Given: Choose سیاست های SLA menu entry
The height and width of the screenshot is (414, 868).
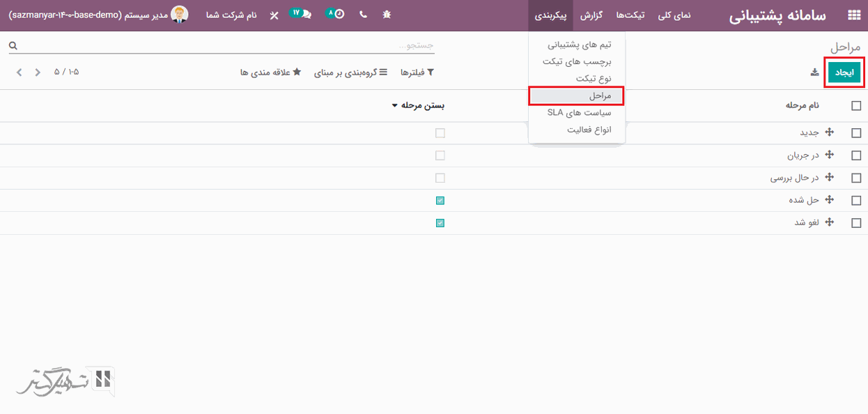Looking at the screenshot, I should point(579,112).
